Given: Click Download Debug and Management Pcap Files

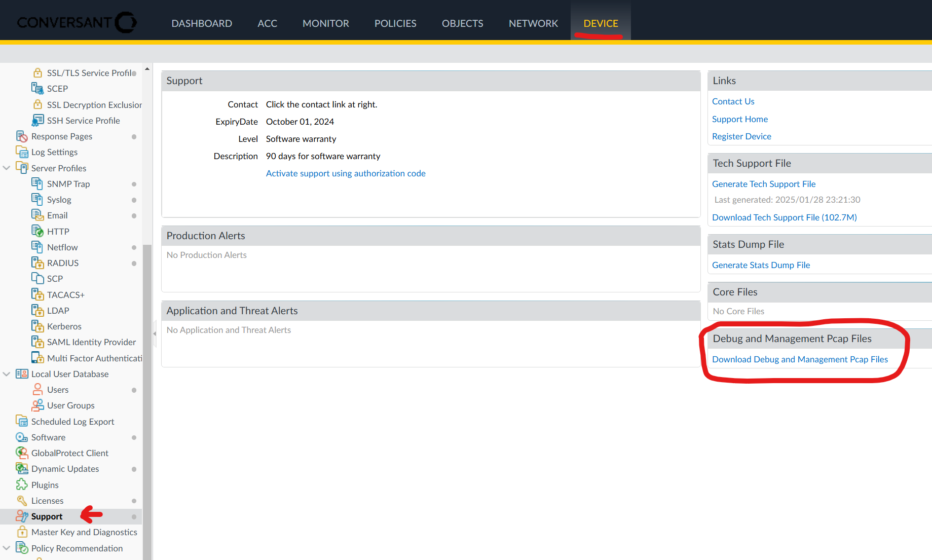Looking at the screenshot, I should pyautogui.click(x=800, y=359).
